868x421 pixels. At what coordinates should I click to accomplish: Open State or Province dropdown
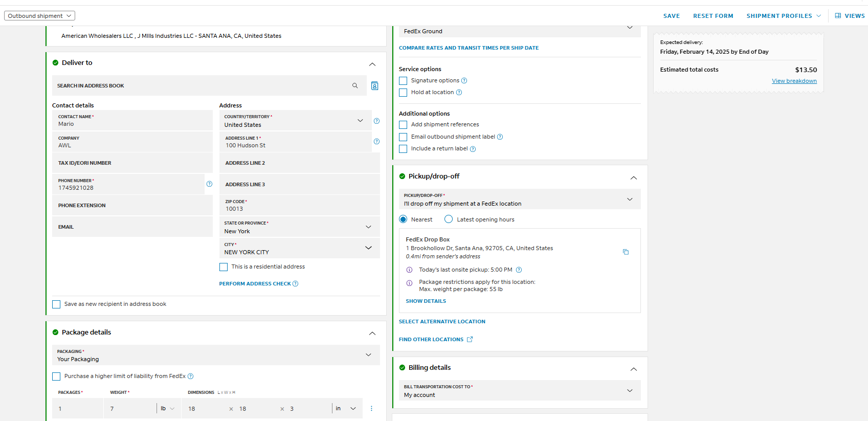pyautogui.click(x=300, y=227)
